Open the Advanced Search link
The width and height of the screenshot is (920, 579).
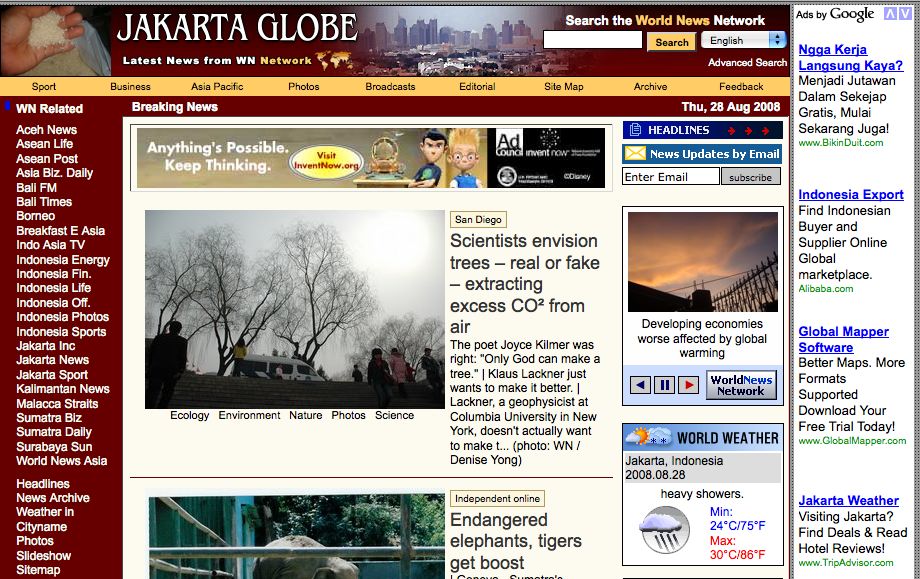pos(747,62)
